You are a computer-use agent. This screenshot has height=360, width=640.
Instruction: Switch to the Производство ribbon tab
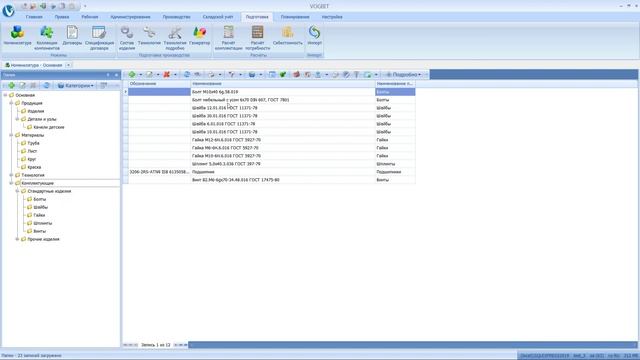click(176, 17)
